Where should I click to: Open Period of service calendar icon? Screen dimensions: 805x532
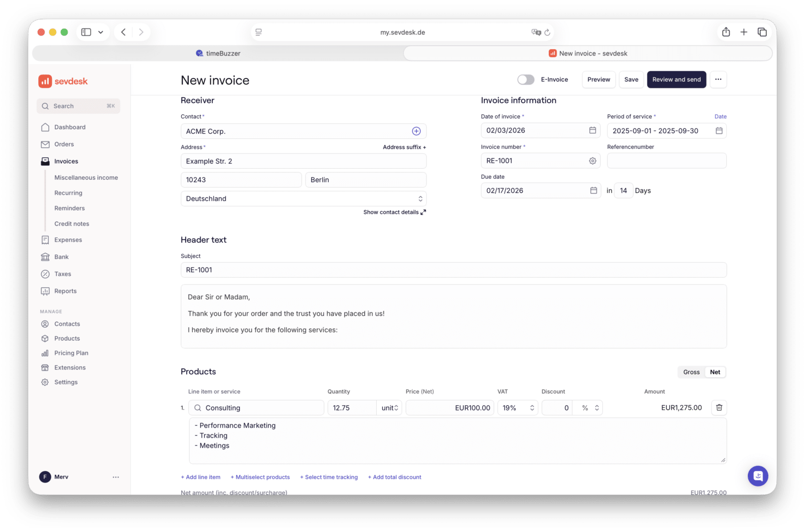click(x=719, y=131)
